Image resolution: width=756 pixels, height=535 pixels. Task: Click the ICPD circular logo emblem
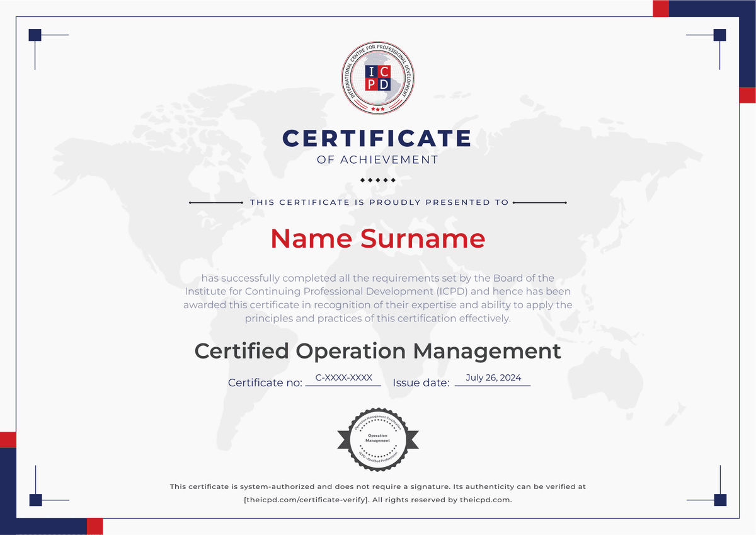(378, 79)
